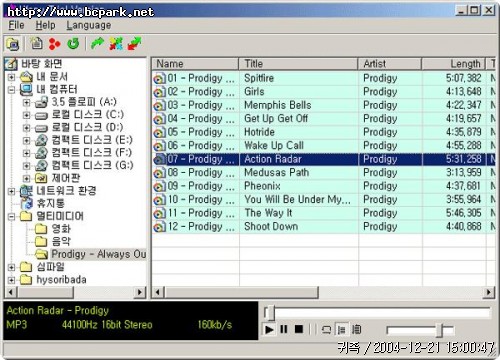The height and width of the screenshot is (360, 500).
Task: Select the track titled Shoot Down
Action: (x=271, y=227)
